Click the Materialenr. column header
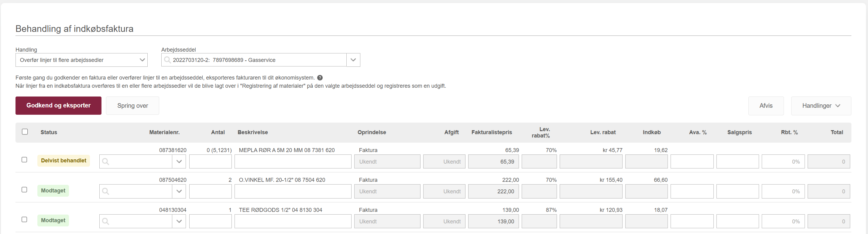 pyautogui.click(x=164, y=132)
